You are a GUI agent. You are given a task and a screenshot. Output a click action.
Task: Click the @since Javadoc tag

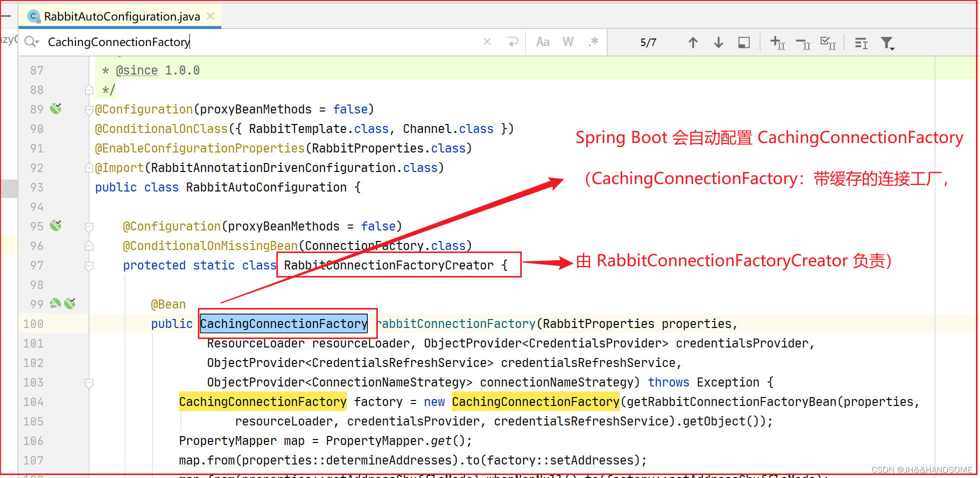[x=136, y=70]
